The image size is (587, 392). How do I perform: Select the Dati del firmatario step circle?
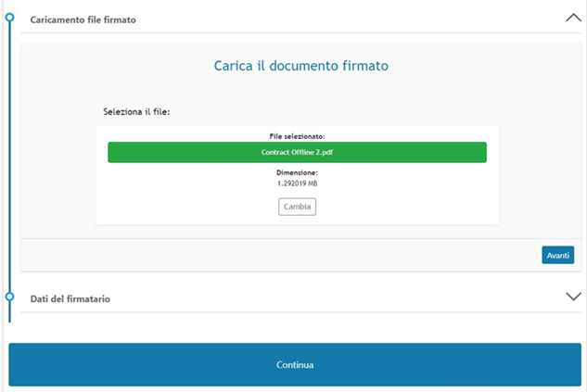click(x=9, y=297)
